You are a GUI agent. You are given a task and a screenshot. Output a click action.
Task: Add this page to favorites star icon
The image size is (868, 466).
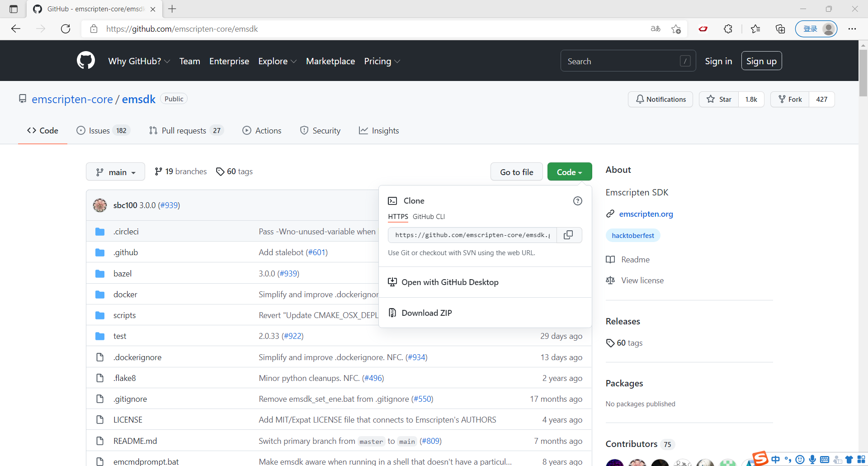point(676,29)
